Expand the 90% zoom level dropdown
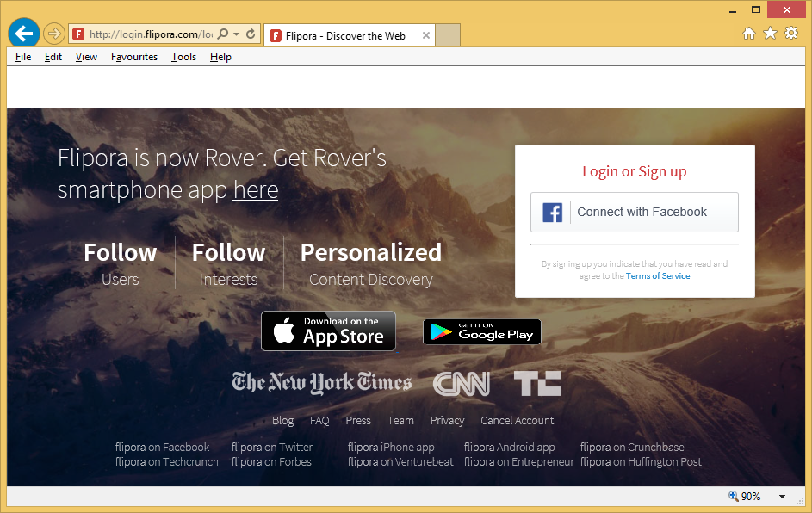 click(x=782, y=497)
